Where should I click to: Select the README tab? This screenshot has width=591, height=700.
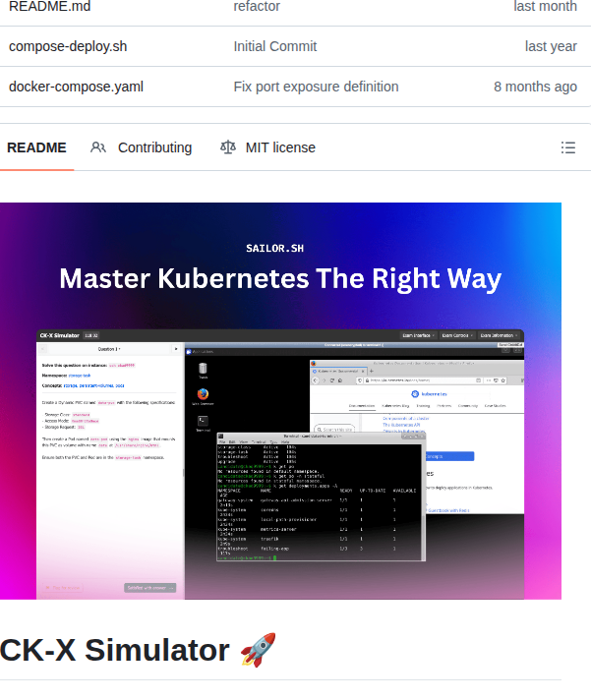click(36, 147)
